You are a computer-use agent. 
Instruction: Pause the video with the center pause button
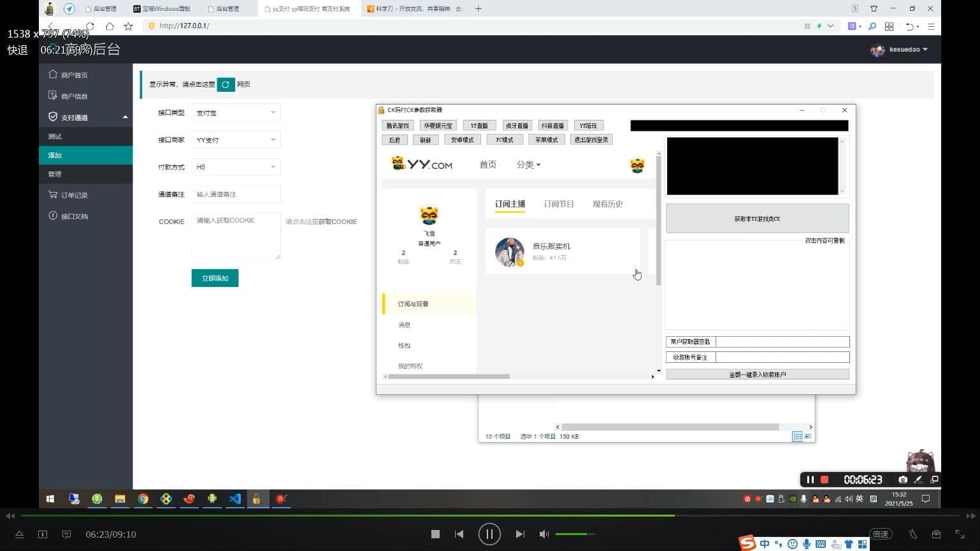[x=489, y=534]
